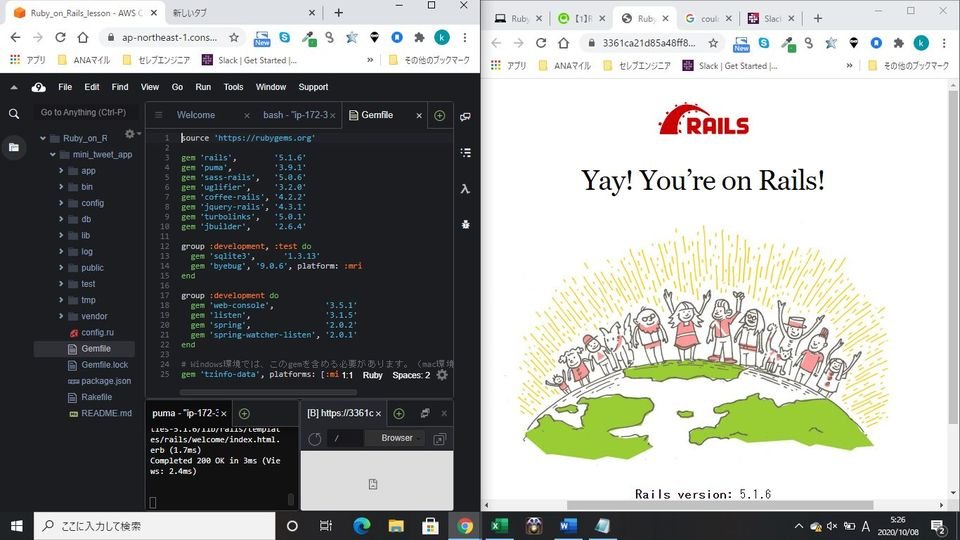
Task: Open the Debugger bug icon
Action: [x=465, y=225]
